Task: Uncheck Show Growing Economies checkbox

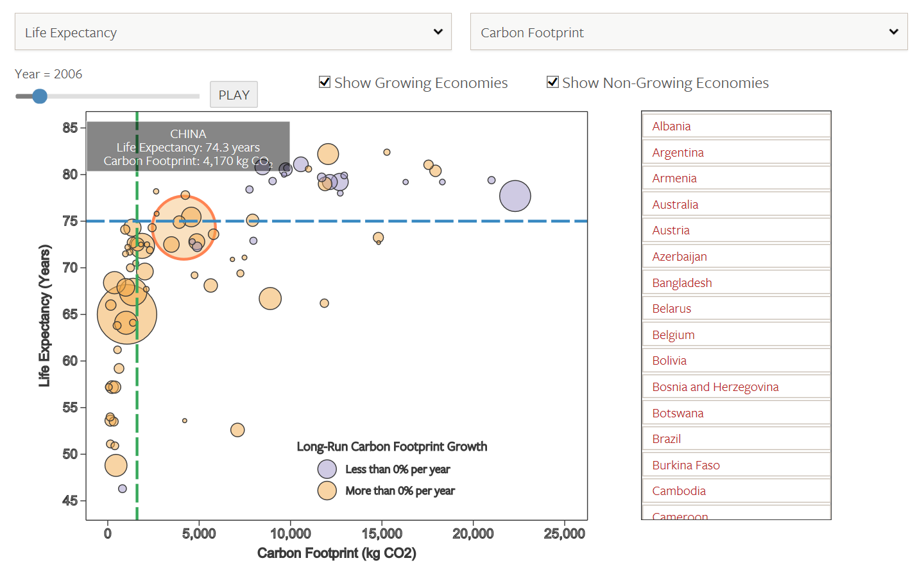Action: point(325,82)
